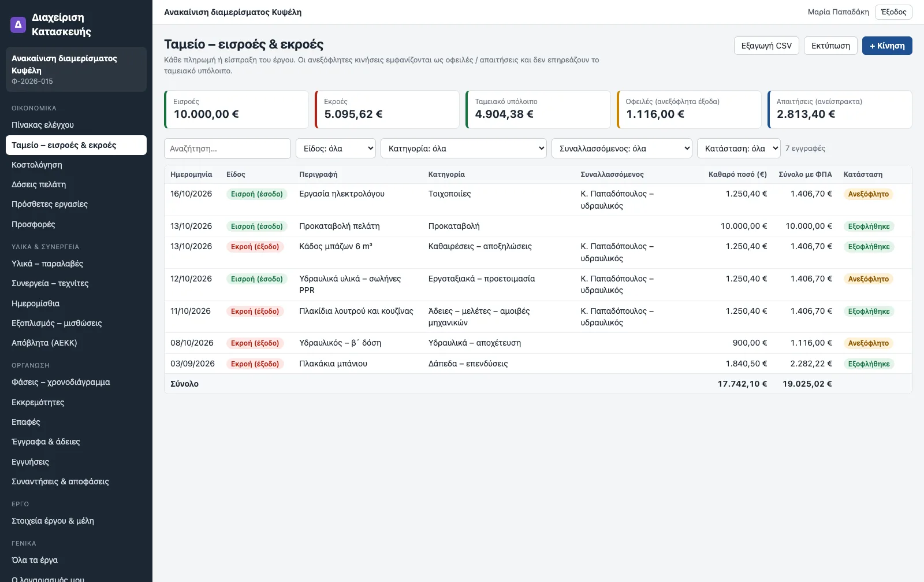Select the Πλακάκια μπάνιου table row
Viewport: 924px width, 582px height.
[x=538, y=364]
